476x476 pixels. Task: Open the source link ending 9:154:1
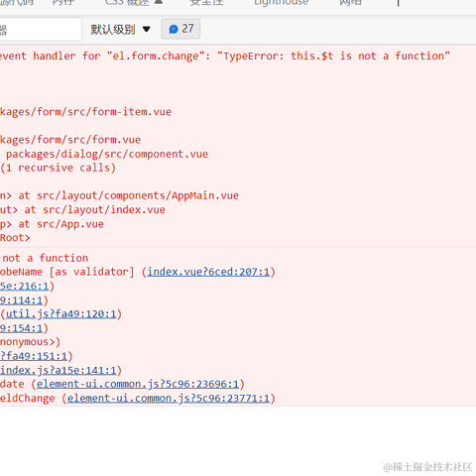pyautogui.click(x=22, y=328)
